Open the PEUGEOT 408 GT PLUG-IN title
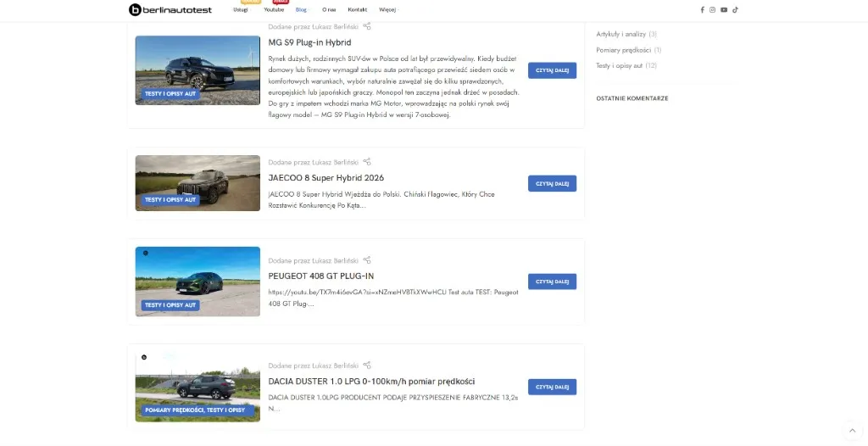This screenshot has width=868, height=446. pos(320,276)
